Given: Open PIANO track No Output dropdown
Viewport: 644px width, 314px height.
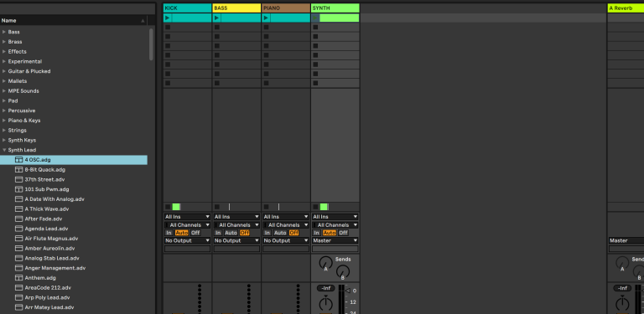Looking at the screenshot, I should 286,240.
